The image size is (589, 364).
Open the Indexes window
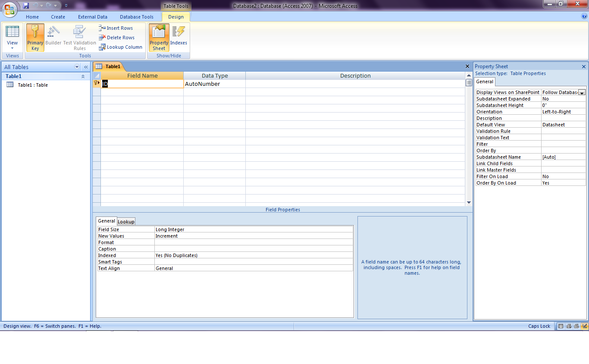[x=179, y=37]
